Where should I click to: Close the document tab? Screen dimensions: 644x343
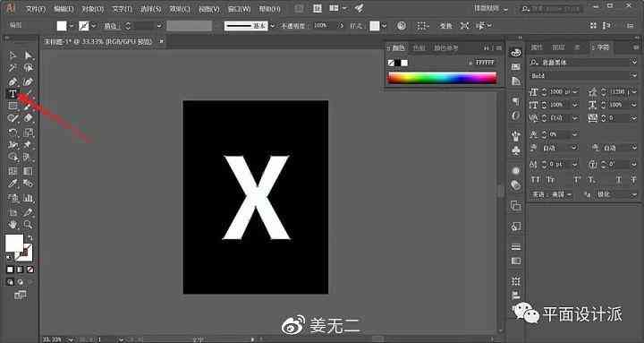point(161,41)
